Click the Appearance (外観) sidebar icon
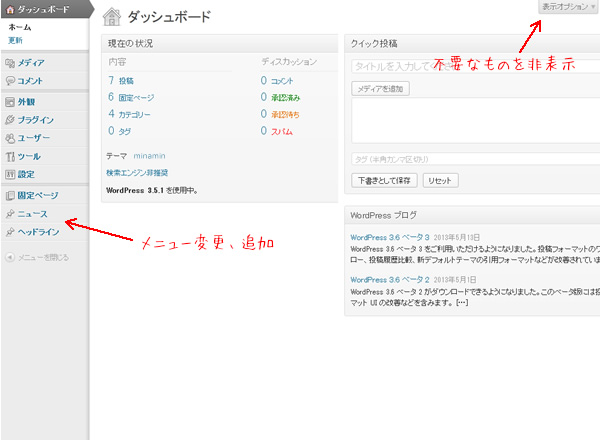Viewport: 600px width, 440px height. click(10, 102)
